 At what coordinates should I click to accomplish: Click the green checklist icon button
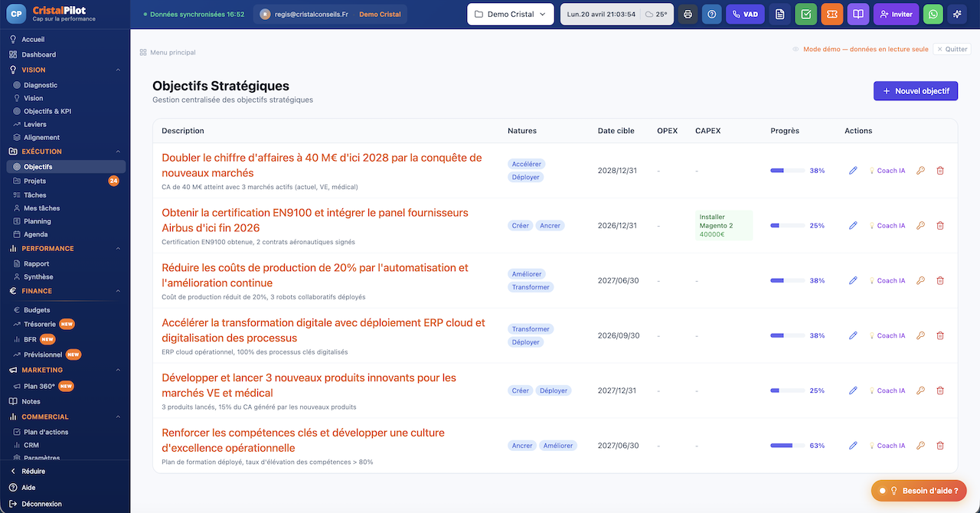tap(806, 15)
